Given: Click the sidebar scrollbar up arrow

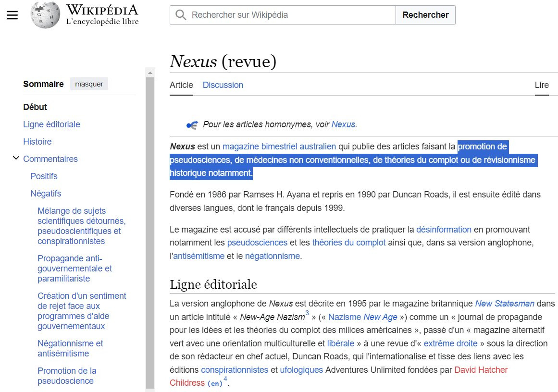Looking at the screenshot, I should (x=150, y=73).
